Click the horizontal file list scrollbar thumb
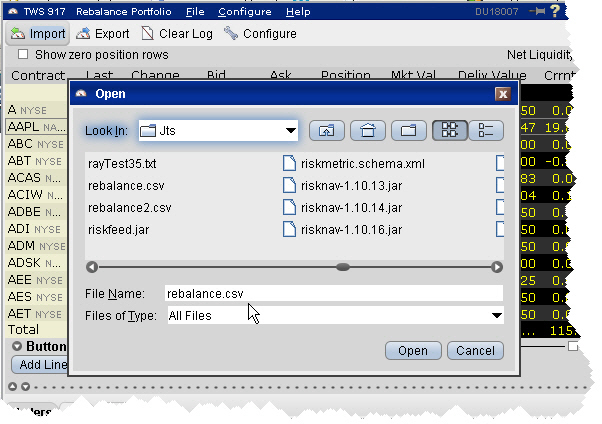 [343, 267]
